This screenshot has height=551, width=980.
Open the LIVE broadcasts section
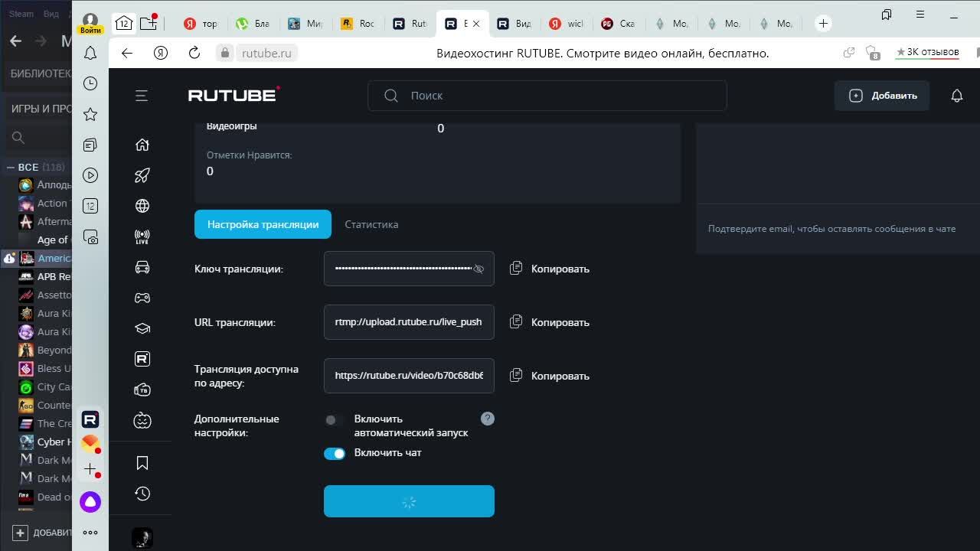point(142,236)
